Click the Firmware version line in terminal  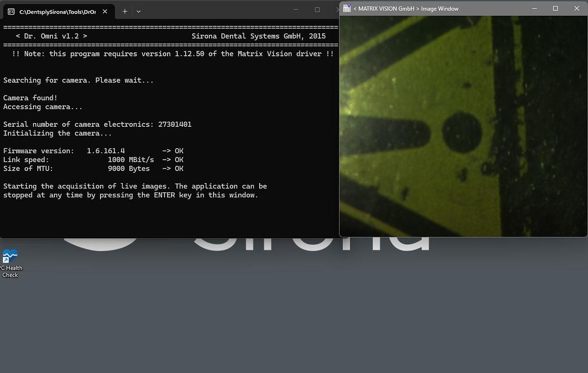click(x=93, y=151)
